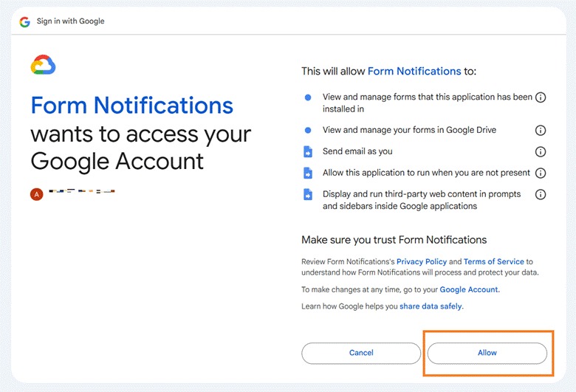Click Form Notifications link in permissions heading
Viewport: 576px width, 392px height.
point(414,71)
